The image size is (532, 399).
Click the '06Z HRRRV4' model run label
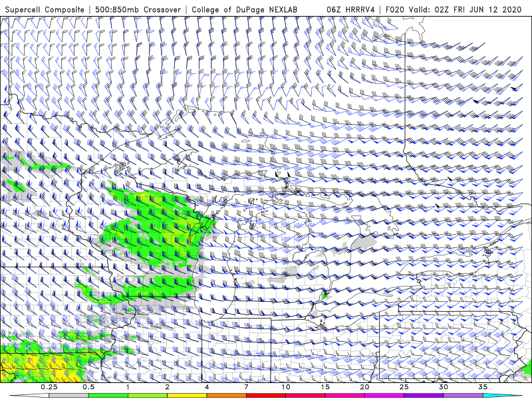(350, 9)
